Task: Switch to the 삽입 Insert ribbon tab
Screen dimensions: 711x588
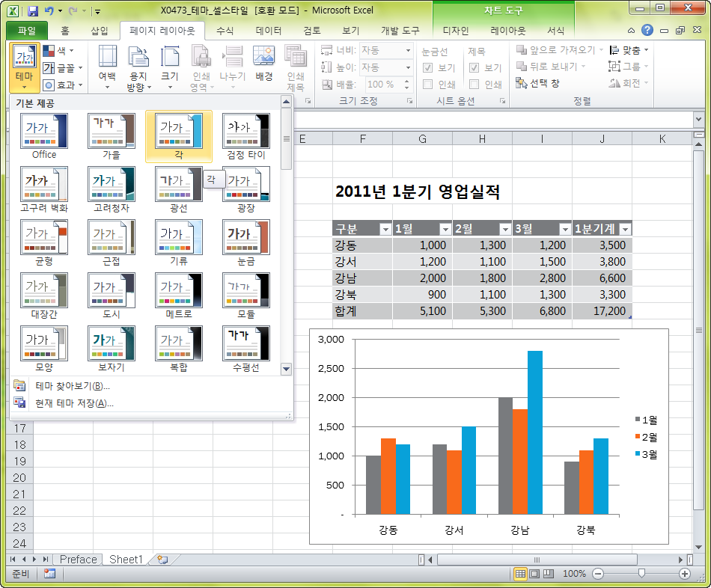Action: point(100,31)
